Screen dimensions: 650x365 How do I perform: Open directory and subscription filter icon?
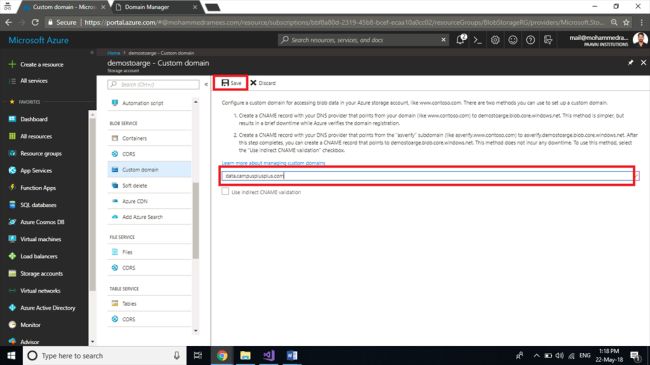pyautogui.click(x=548, y=40)
